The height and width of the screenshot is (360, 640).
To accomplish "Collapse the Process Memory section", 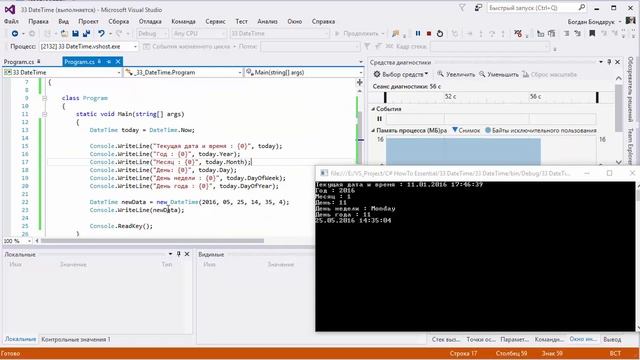I will (x=373, y=130).
